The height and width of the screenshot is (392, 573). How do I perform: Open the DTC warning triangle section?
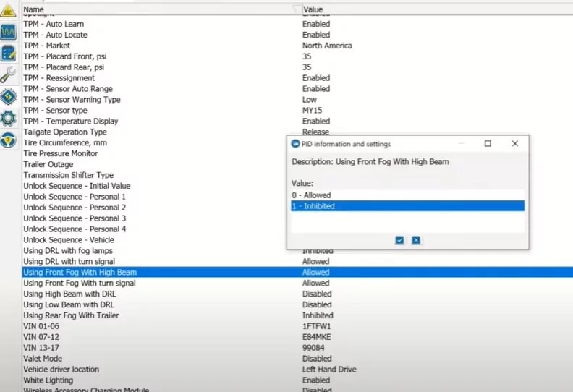click(x=8, y=11)
